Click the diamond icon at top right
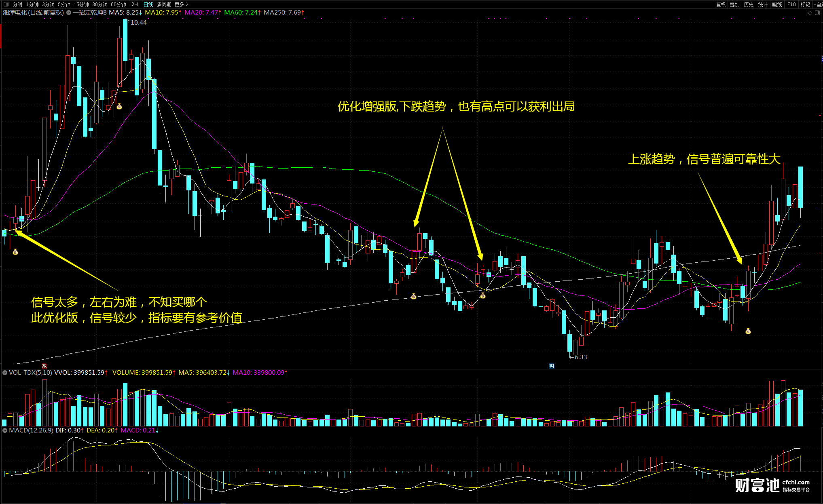The height and width of the screenshot is (504, 823). [x=810, y=13]
